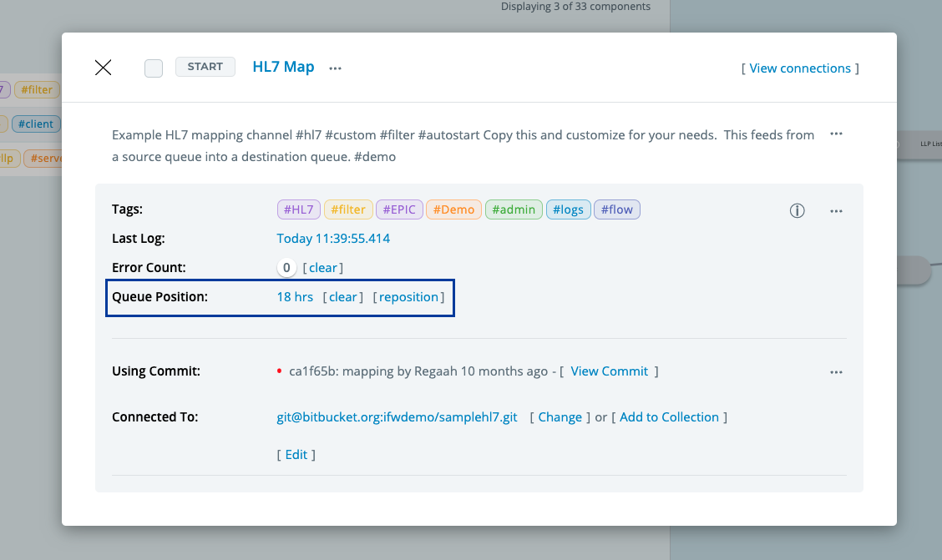This screenshot has height=560, width=942.
Task: Open the ellipsis menu in the Tags row
Action: pos(836,211)
